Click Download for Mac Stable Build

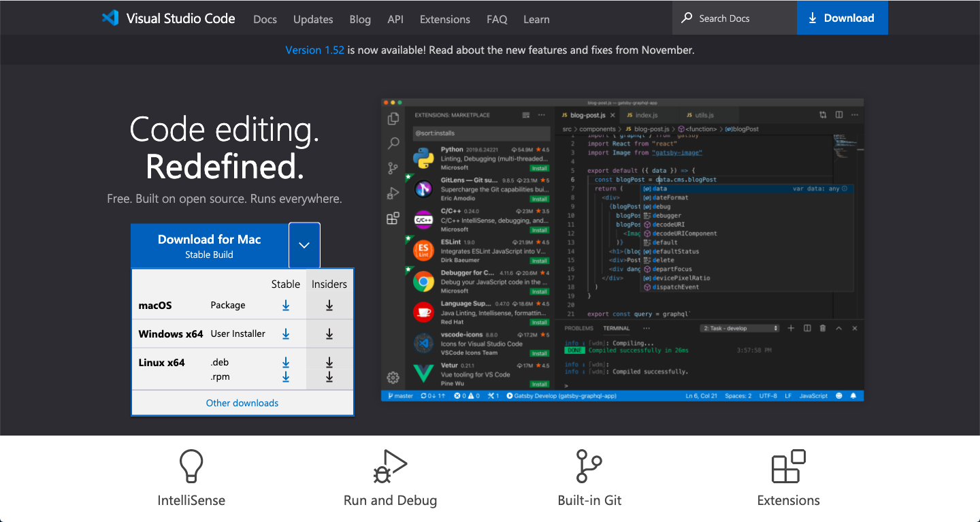[x=210, y=246]
